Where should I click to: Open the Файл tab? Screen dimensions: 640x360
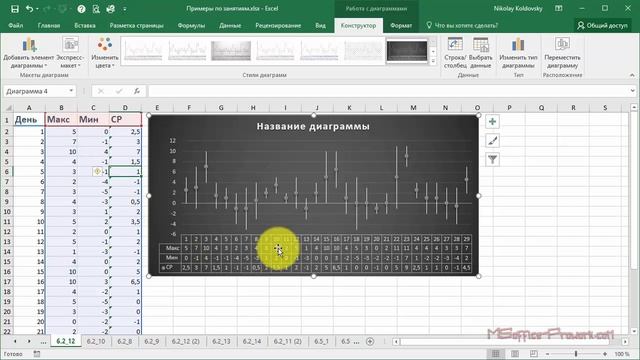point(16,25)
